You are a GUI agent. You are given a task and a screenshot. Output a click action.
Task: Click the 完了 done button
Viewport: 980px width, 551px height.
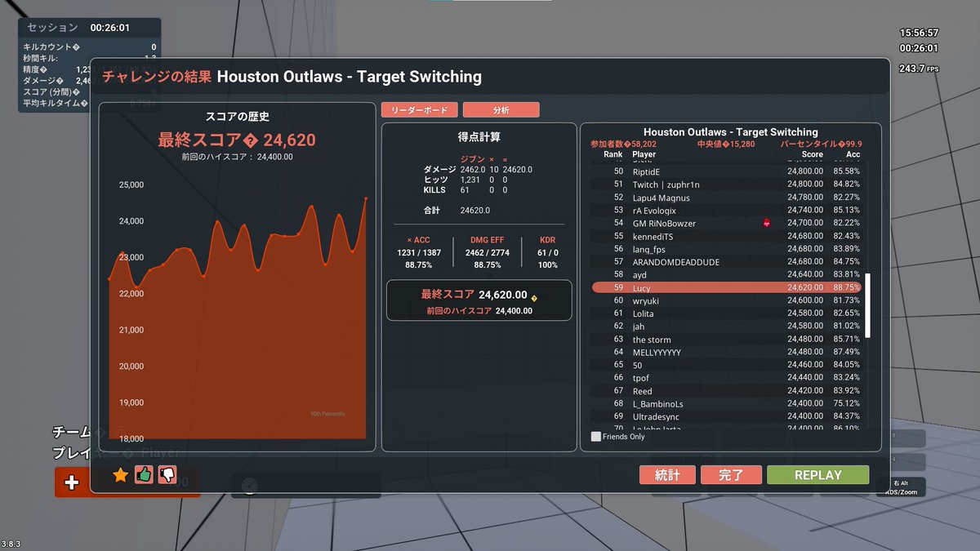[x=731, y=475]
